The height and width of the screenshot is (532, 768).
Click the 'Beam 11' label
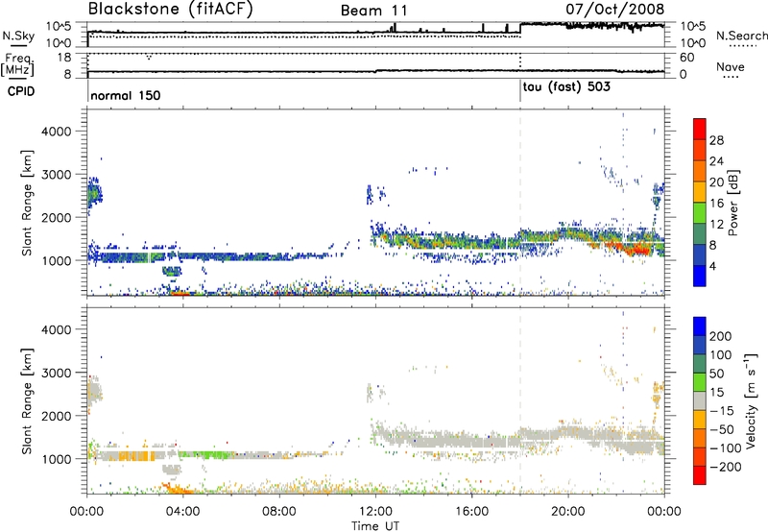coord(373,11)
